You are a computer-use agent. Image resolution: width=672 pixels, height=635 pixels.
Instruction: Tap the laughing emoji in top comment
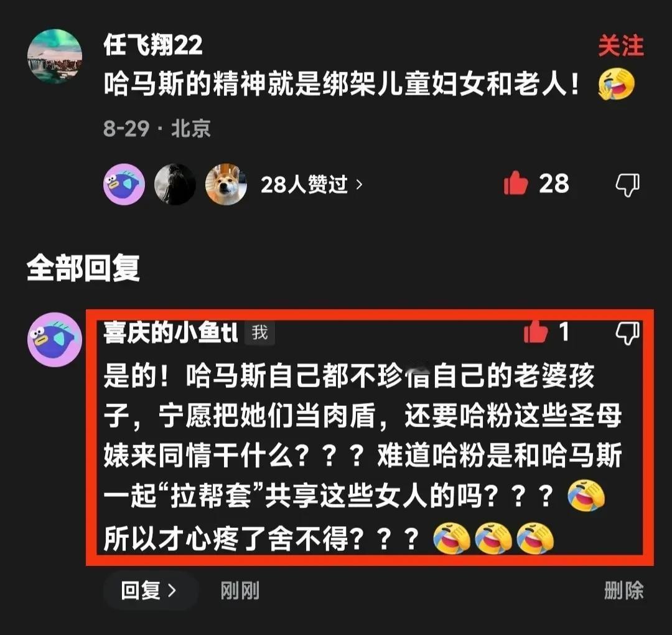tap(616, 83)
